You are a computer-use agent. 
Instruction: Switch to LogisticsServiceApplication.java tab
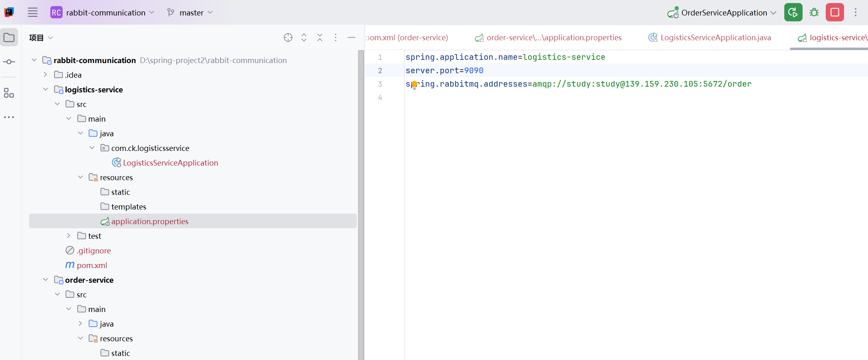(x=710, y=37)
